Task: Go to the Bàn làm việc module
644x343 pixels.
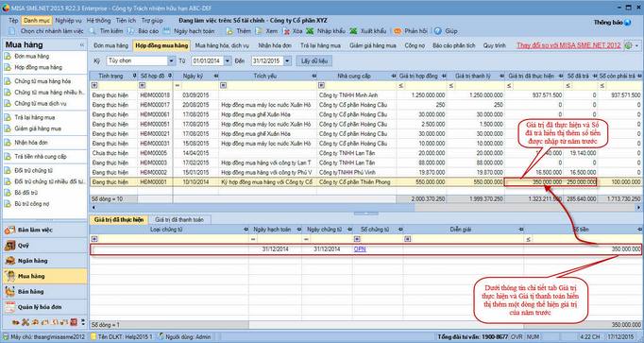Action: tap(44, 230)
